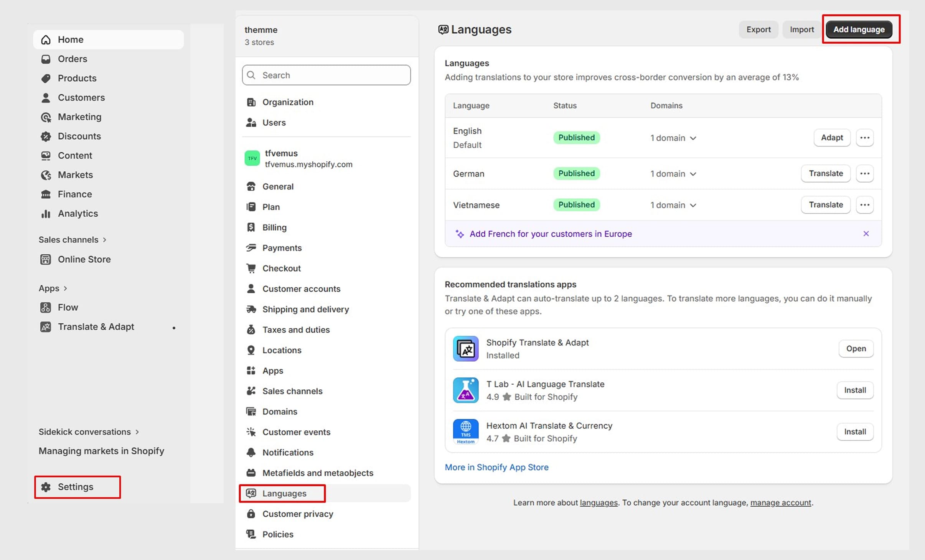Expand the English row domain dropdown

tap(673, 138)
